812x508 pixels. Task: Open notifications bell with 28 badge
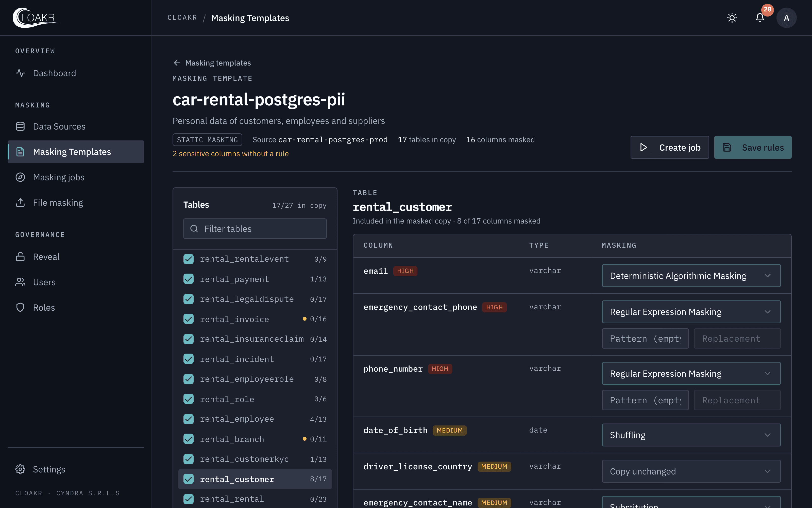coord(760,18)
